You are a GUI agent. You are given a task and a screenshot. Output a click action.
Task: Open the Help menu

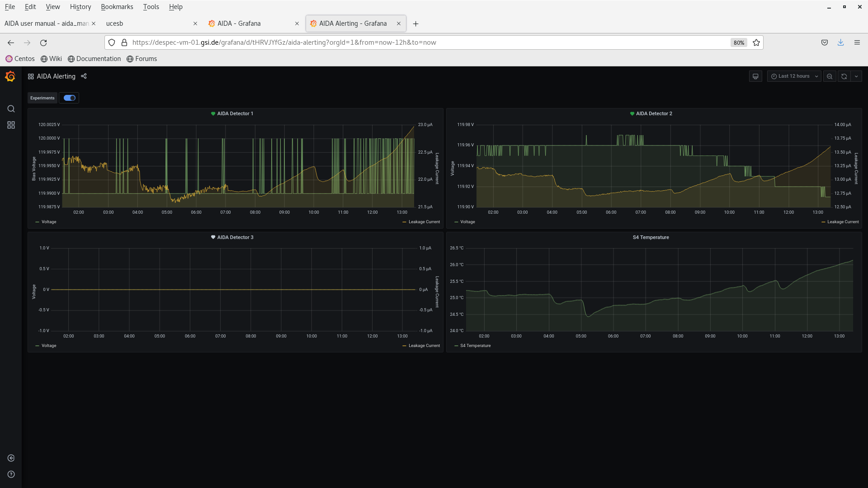176,7
